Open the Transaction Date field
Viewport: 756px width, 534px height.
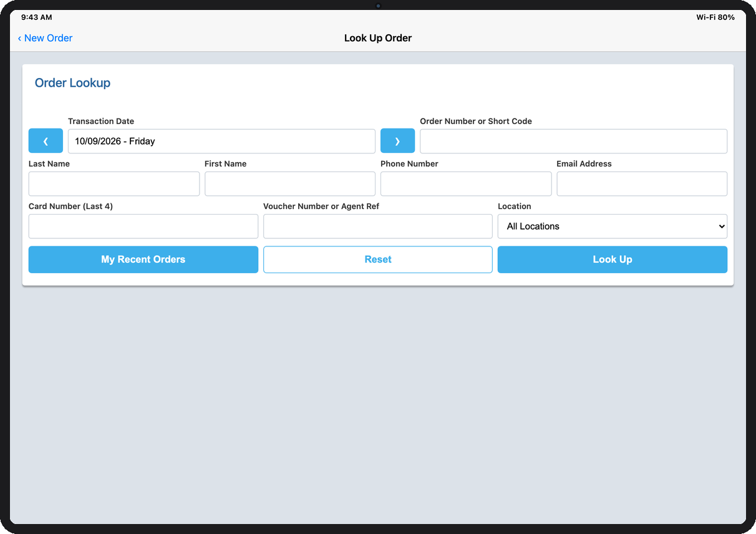pyautogui.click(x=221, y=141)
